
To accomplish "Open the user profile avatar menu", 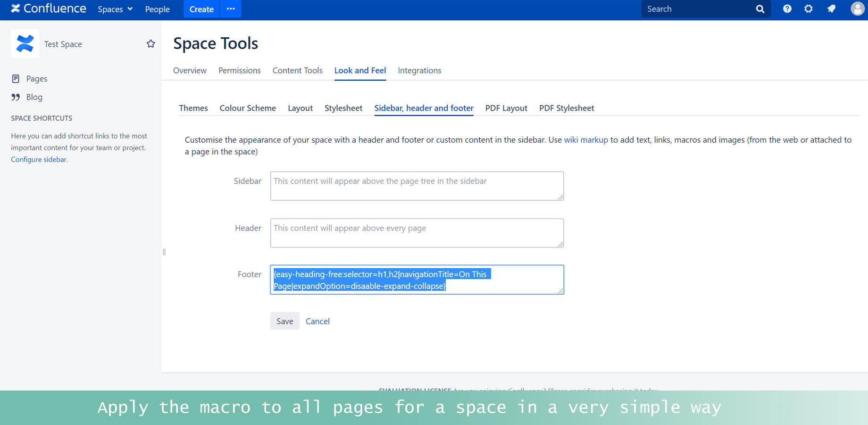I will [857, 9].
